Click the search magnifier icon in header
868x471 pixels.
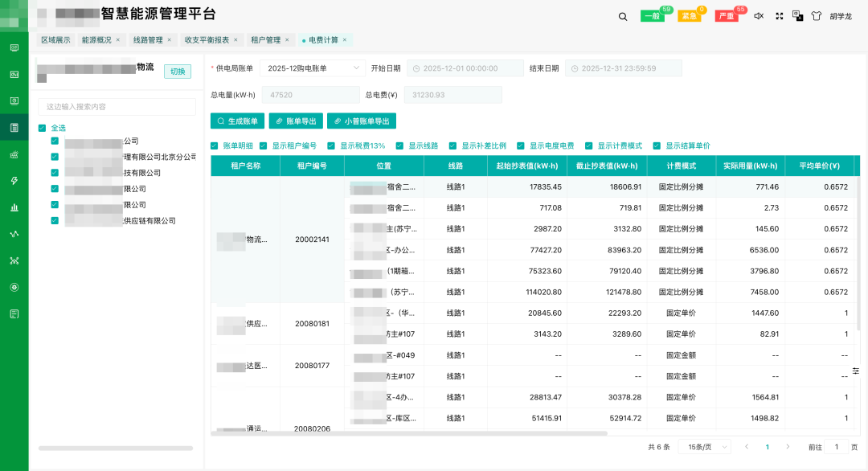623,16
